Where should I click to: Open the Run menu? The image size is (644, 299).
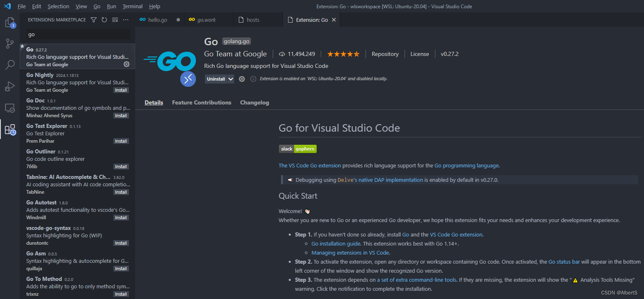[111, 6]
